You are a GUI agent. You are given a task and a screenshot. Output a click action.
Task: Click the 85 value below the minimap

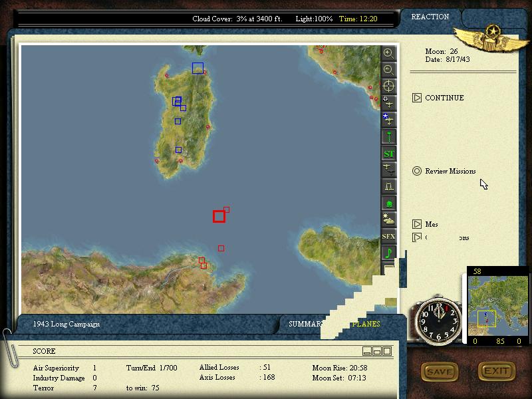pyautogui.click(x=500, y=341)
